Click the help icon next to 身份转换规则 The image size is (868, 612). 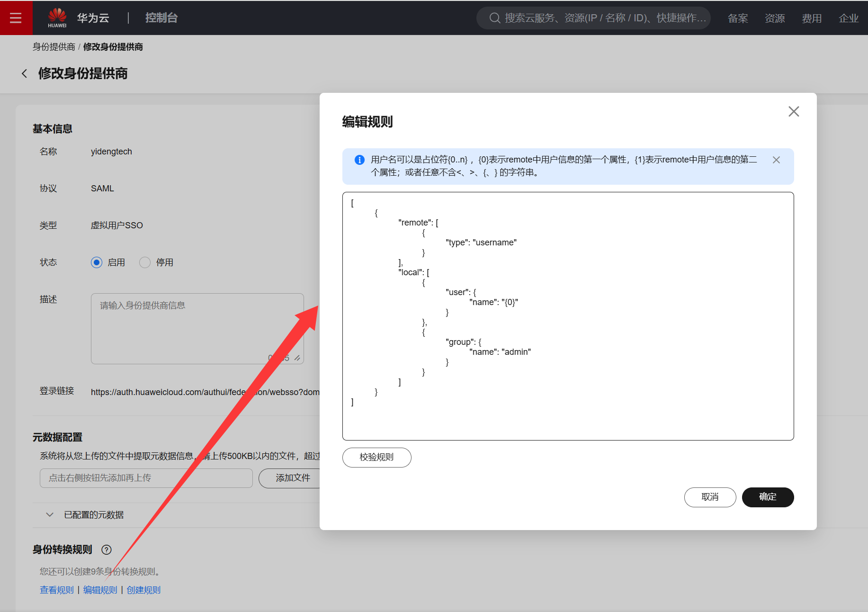click(x=107, y=549)
